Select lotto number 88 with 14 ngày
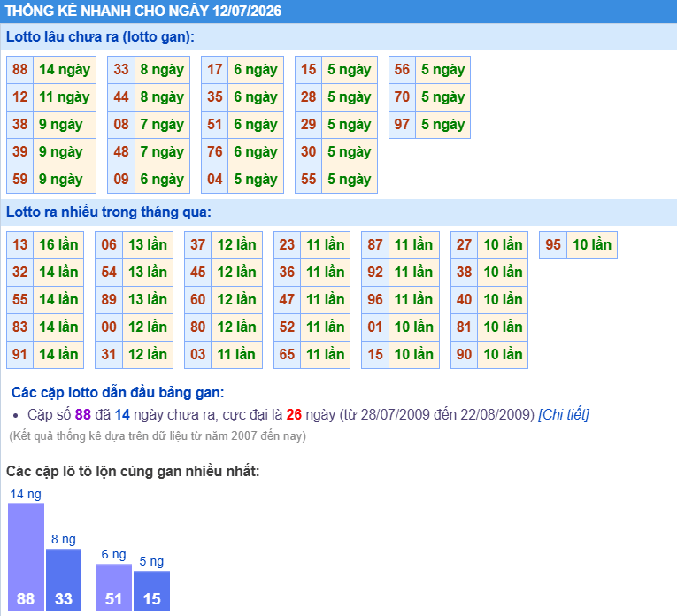Viewport: 677px width, 616px height. tap(19, 70)
